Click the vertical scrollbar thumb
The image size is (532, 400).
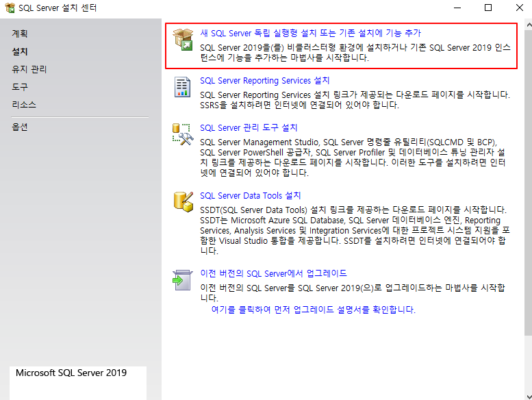pos(529,182)
